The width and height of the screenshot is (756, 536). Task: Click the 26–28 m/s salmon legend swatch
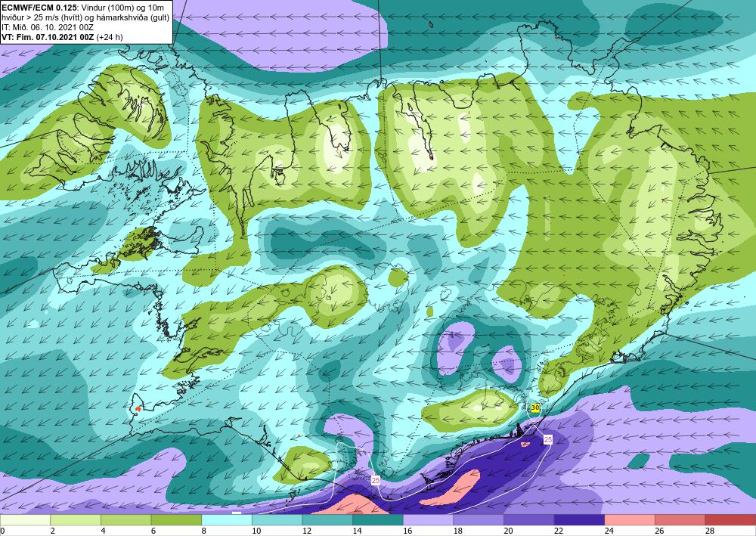pyautogui.click(x=680, y=520)
